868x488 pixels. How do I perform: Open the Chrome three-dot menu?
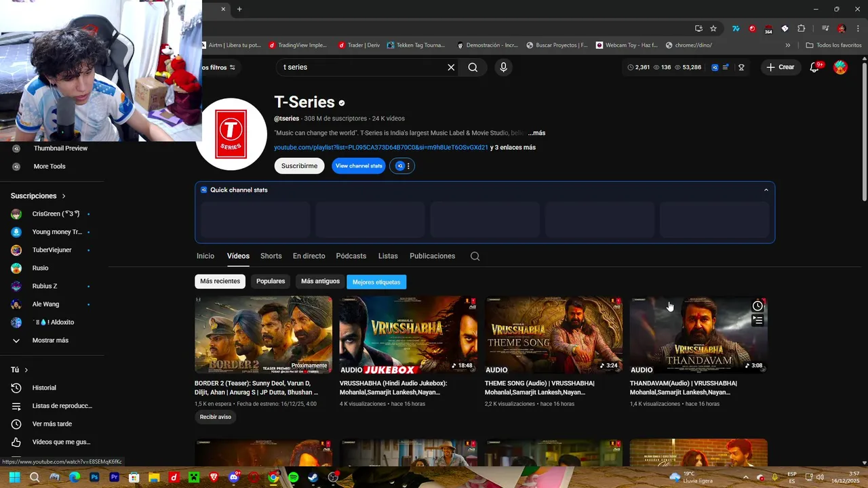(858, 28)
